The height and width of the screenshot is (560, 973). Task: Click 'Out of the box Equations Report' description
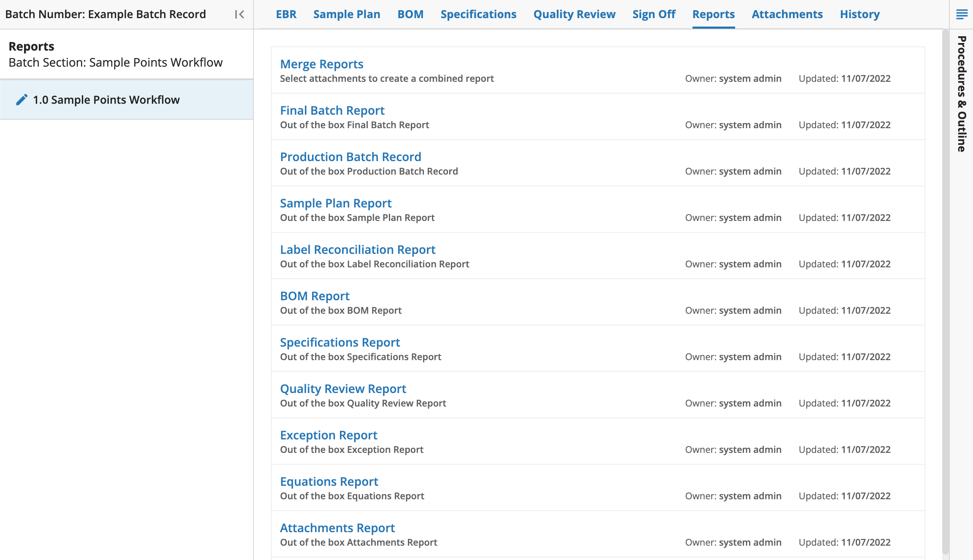click(352, 496)
